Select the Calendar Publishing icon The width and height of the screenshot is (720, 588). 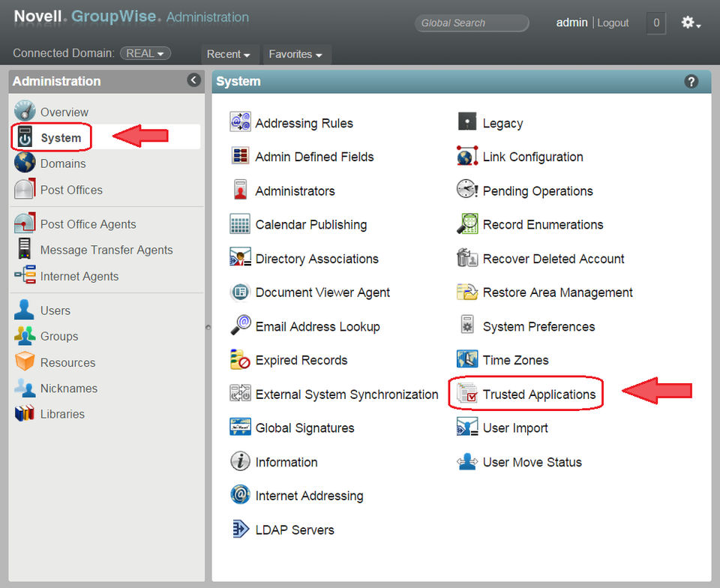(240, 224)
